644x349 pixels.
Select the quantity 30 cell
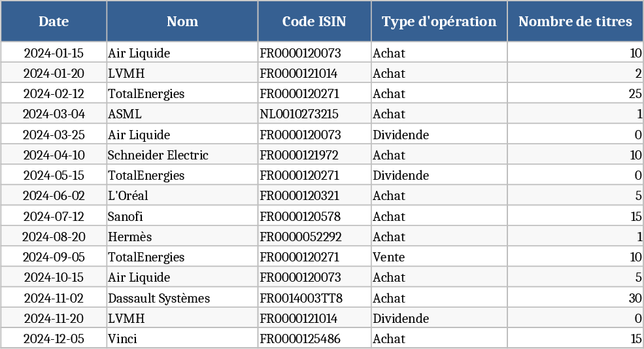click(575, 298)
